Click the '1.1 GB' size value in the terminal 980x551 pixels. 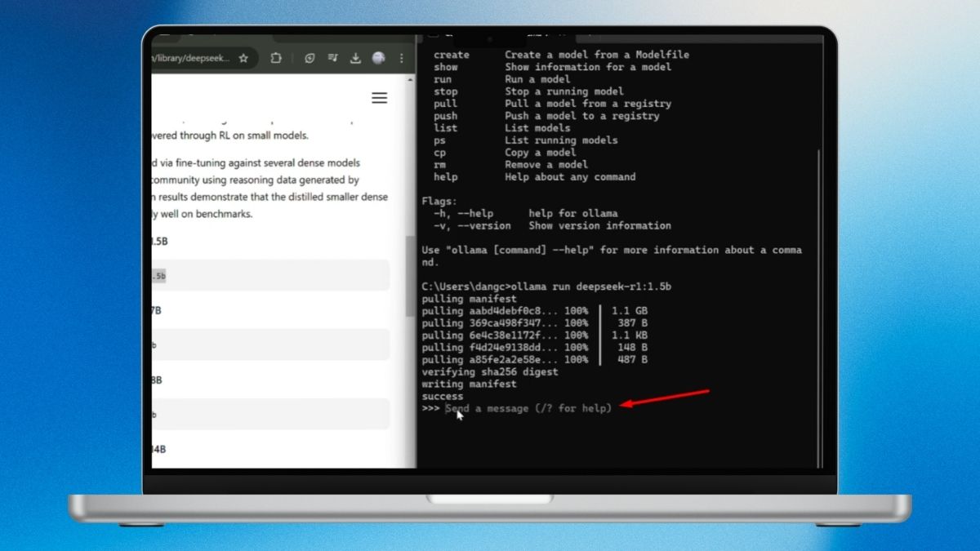click(x=630, y=311)
